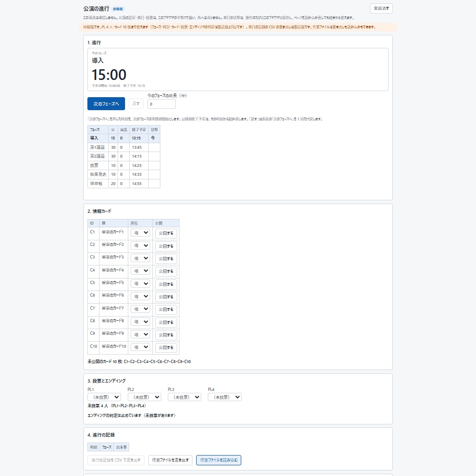Click 公開する for card C7
This screenshot has width=476, height=476.
[166, 309]
